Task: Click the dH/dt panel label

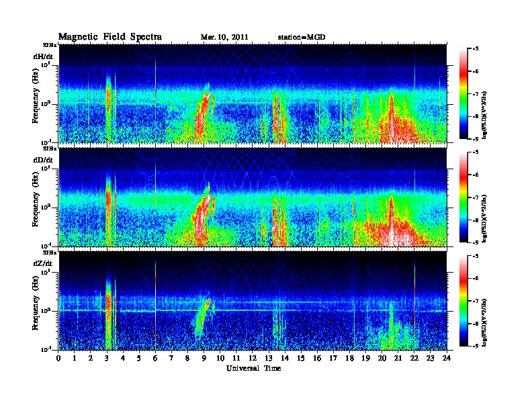Action: (x=43, y=57)
